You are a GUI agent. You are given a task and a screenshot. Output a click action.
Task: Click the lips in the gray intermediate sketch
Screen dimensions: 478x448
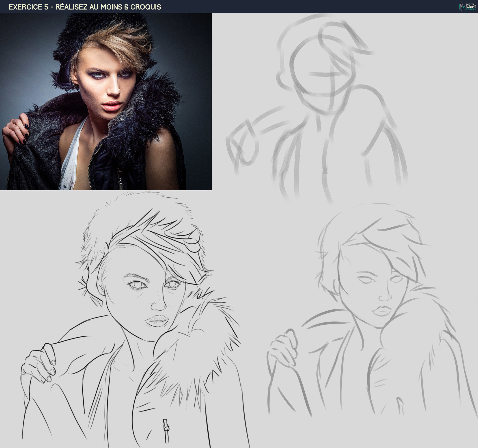[x=382, y=311]
